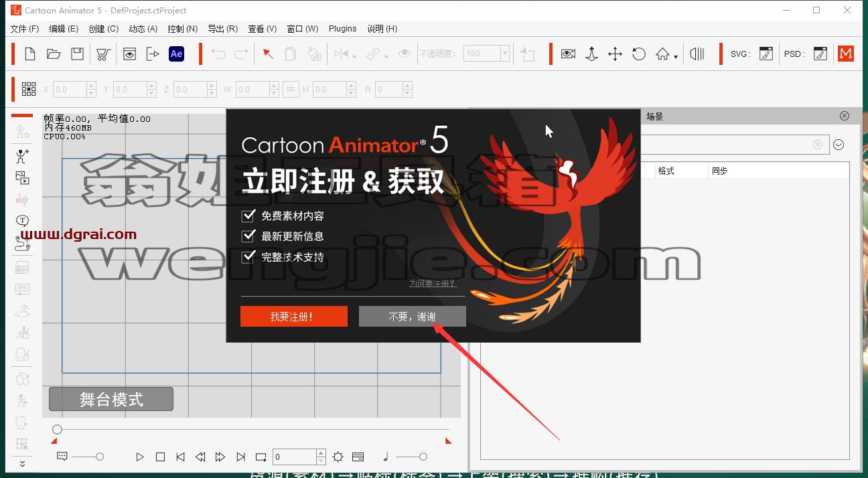Click the nine-square transform grid icon

click(x=28, y=89)
